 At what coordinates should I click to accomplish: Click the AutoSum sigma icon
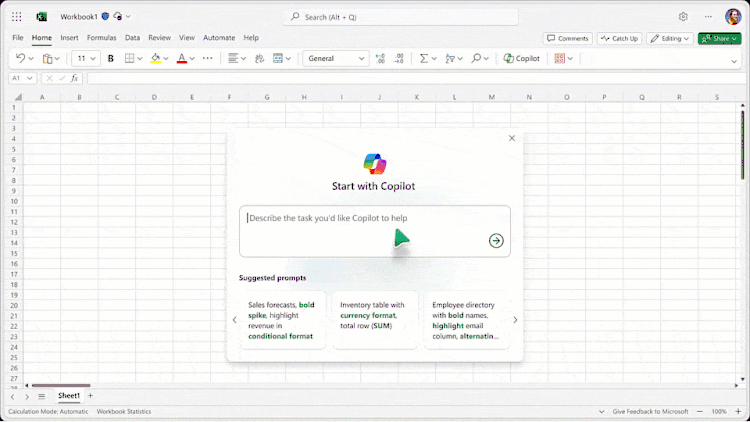(x=423, y=58)
